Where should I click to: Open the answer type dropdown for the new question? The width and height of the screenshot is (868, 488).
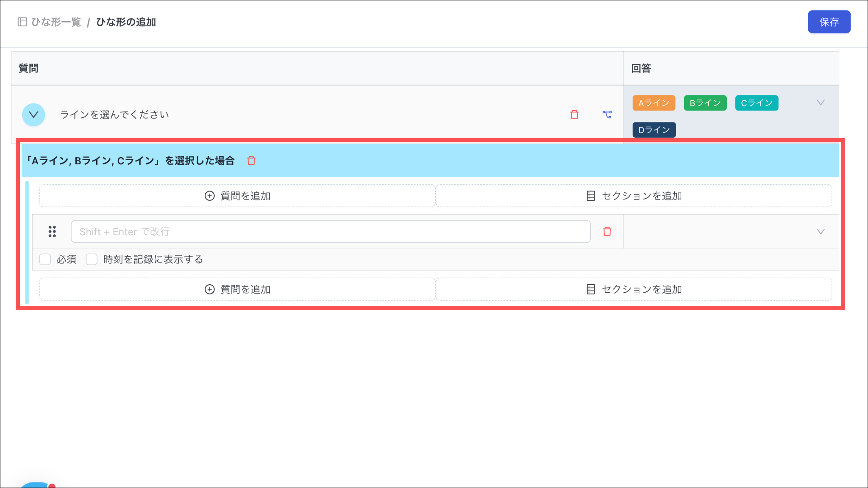point(821,231)
